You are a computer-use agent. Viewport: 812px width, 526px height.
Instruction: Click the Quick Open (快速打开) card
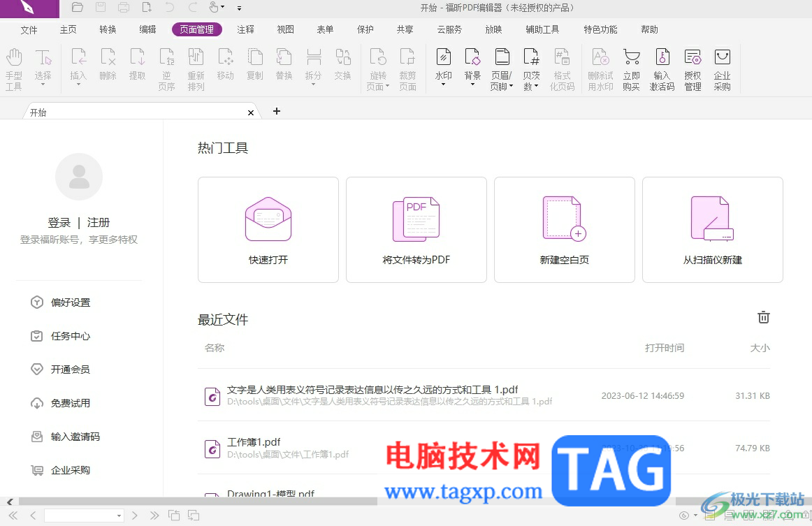pyautogui.click(x=268, y=230)
